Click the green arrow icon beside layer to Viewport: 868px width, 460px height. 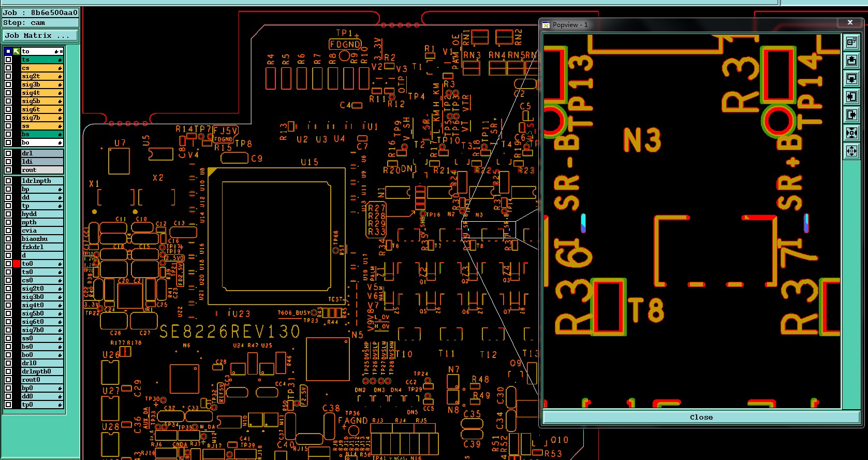coord(17,51)
